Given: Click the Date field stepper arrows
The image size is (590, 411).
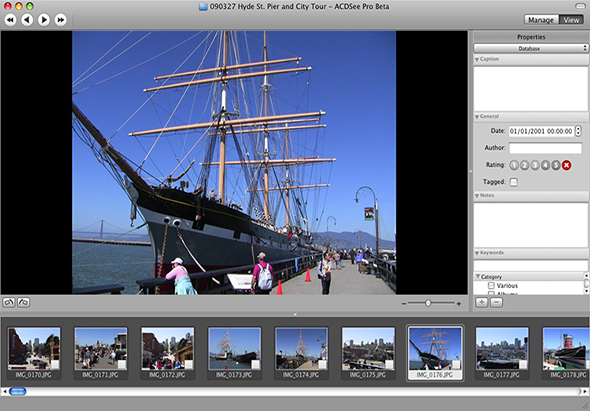Looking at the screenshot, I should (x=578, y=131).
